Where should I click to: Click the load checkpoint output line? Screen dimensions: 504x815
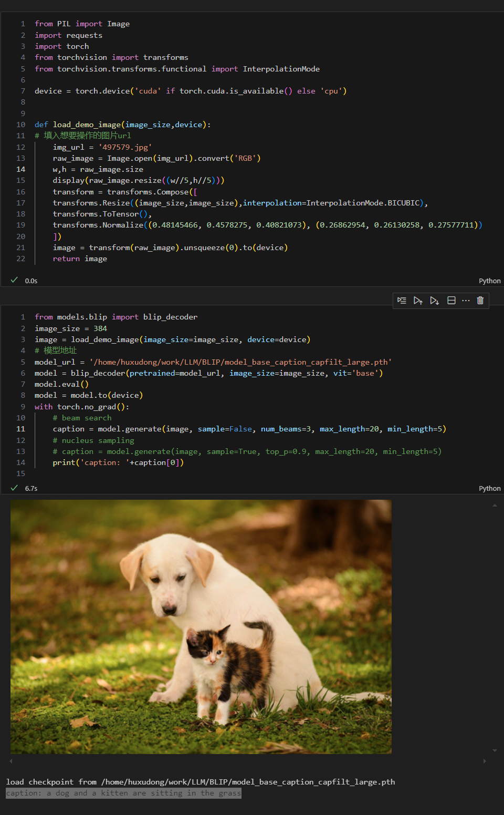pos(200,782)
